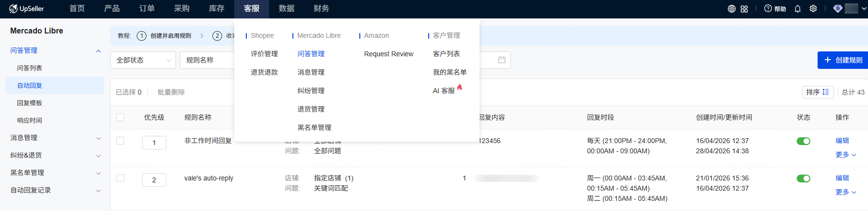Click the fire icon beside AI 客服
The image size is (868, 211).
(x=460, y=87)
